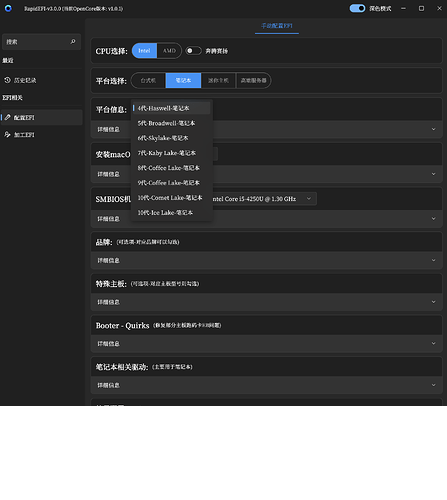
Task: Click the magnifier icon in search box
Action: click(x=73, y=42)
